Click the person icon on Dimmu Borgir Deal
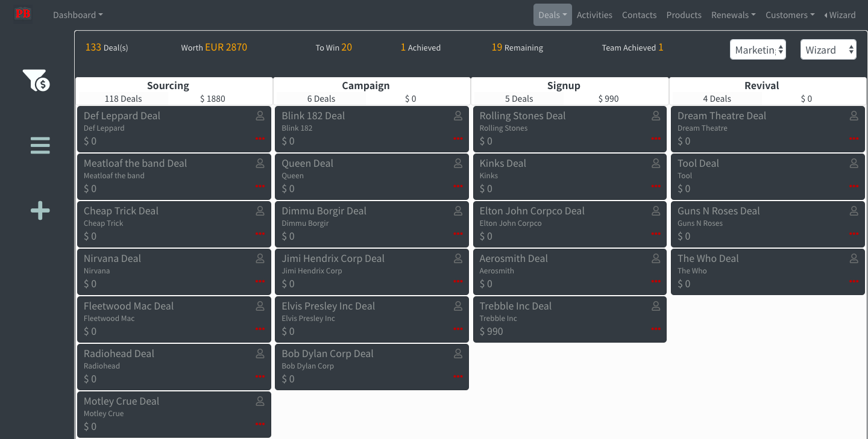Viewport: 868px width, 439px height. coord(458,211)
